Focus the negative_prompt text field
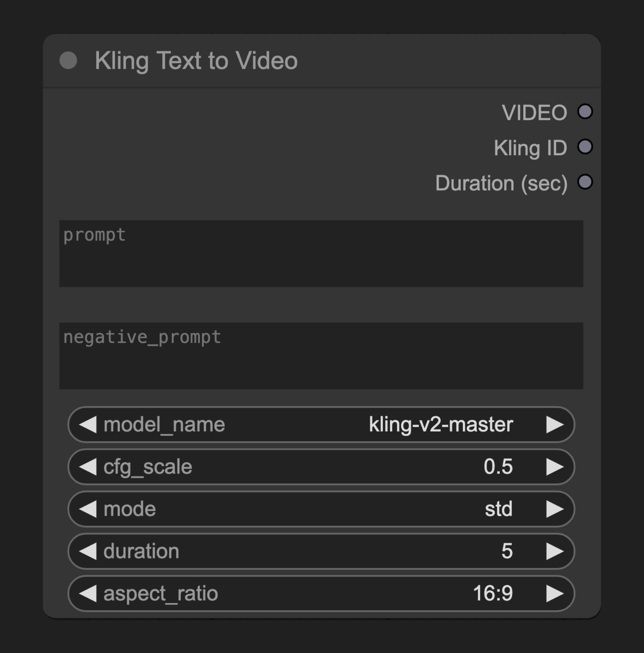 [321, 356]
